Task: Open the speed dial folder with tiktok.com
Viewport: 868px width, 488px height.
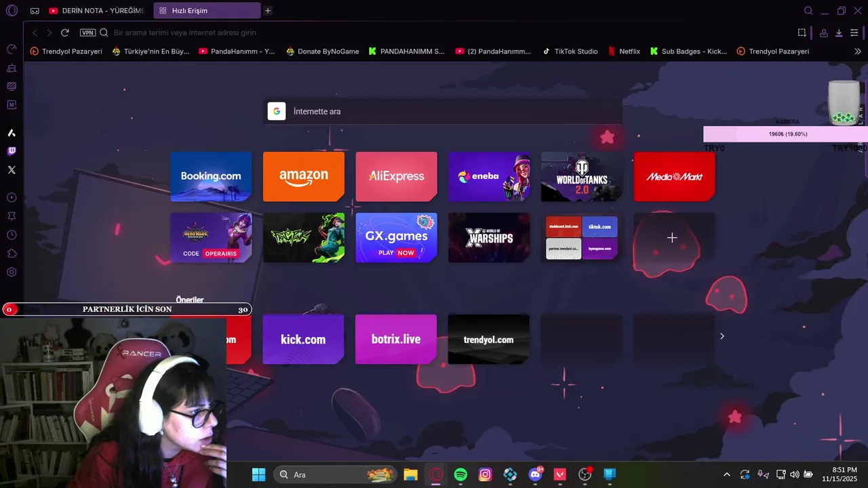Action: (582, 237)
